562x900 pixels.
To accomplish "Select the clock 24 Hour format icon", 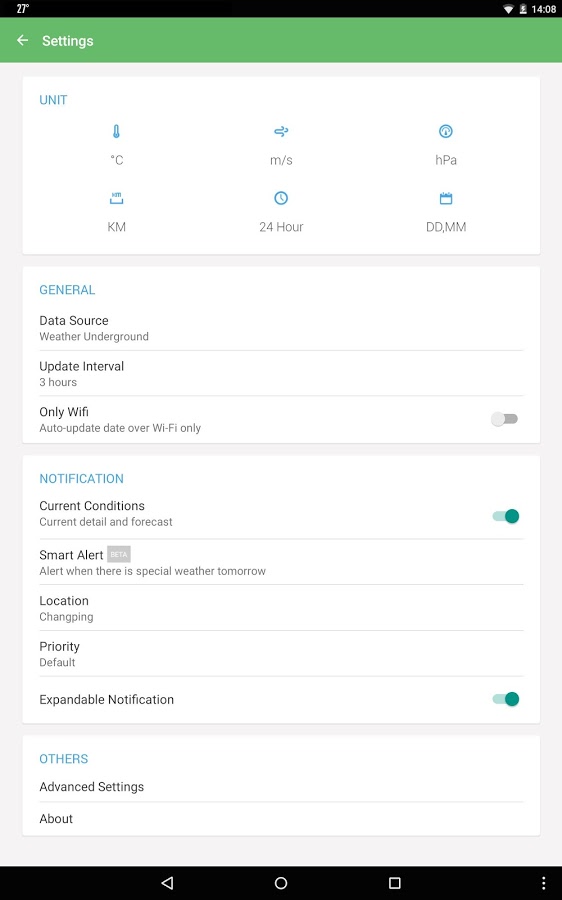I will click(x=281, y=198).
